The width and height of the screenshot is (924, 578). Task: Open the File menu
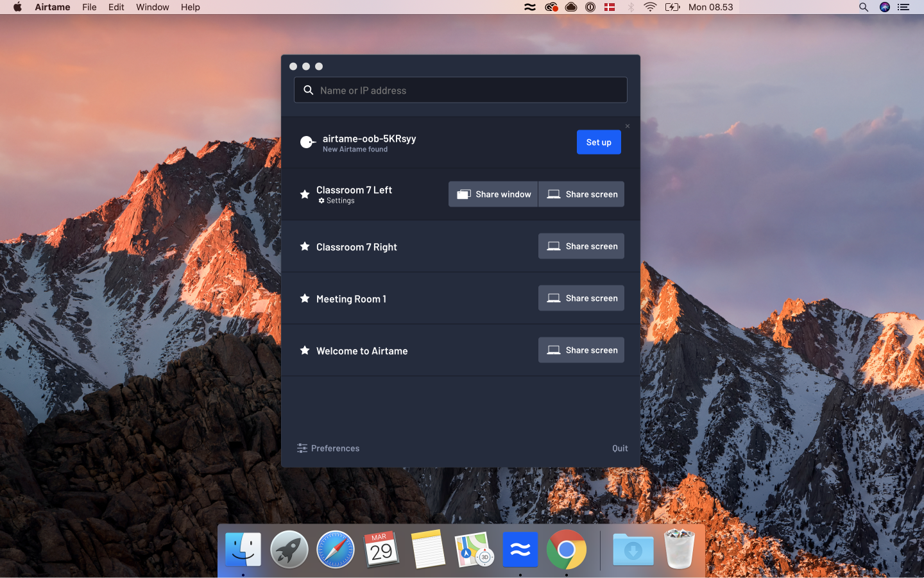(89, 7)
